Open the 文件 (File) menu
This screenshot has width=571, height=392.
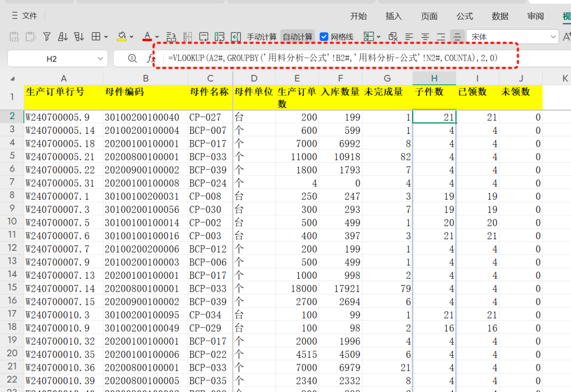tap(25, 16)
